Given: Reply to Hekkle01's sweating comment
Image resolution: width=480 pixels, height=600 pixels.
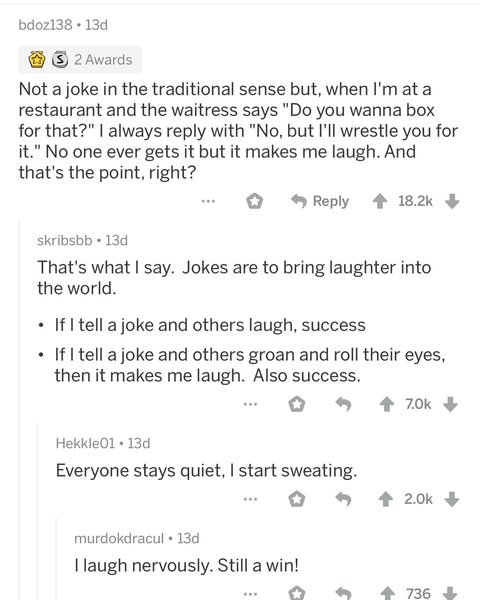Looking at the screenshot, I should click(x=343, y=499).
